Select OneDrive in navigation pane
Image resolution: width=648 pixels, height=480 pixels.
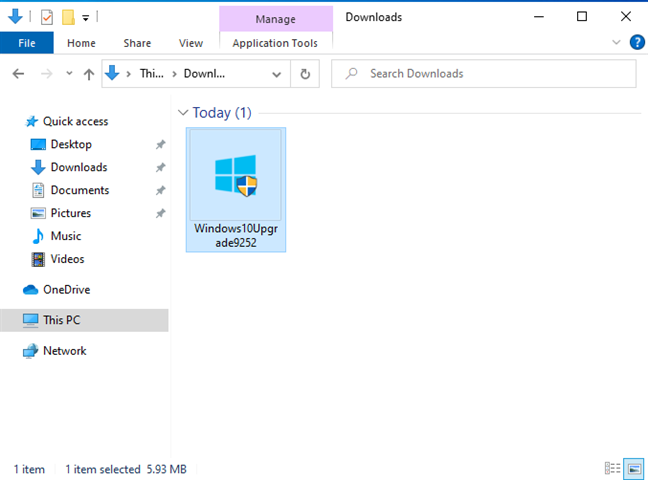(67, 289)
